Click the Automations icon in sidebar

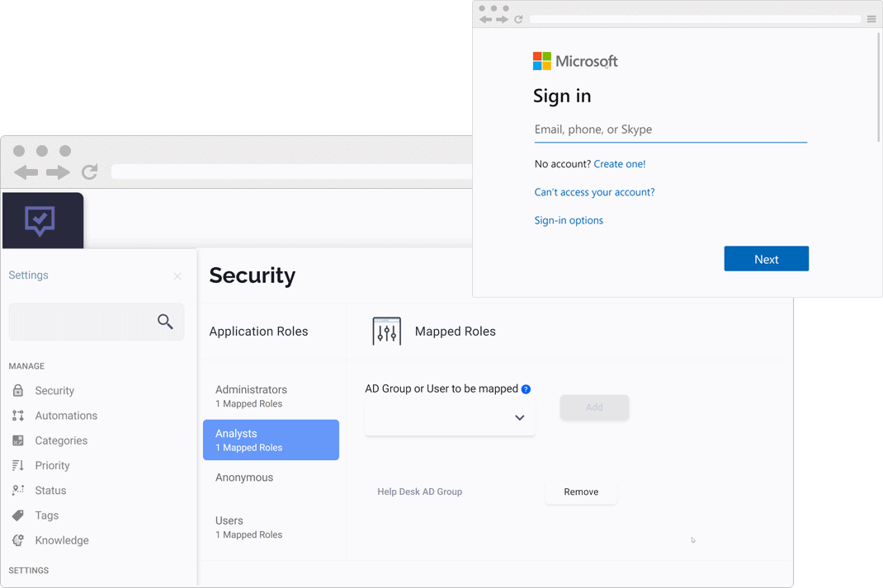(18, 416)
